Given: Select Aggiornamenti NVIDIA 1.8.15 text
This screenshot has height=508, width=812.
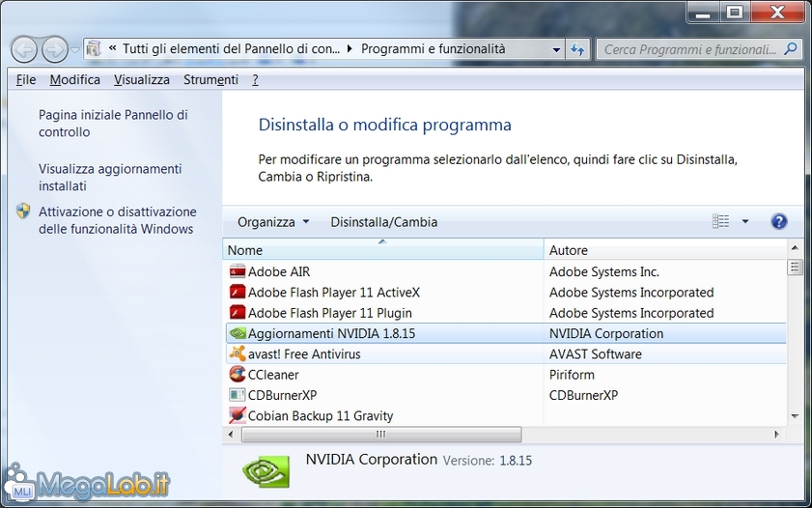Looking at the screenshot, I should tap(331, 333).
